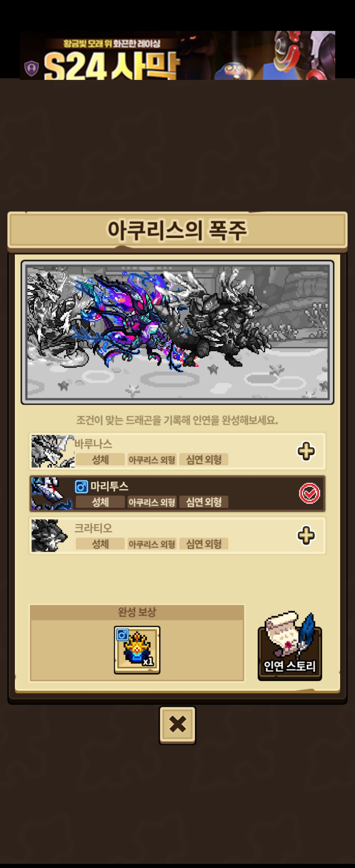The image size is (355, 868).
Task: Tap 심연 외형 tag under 바루나스
Action: pos(204,459)
